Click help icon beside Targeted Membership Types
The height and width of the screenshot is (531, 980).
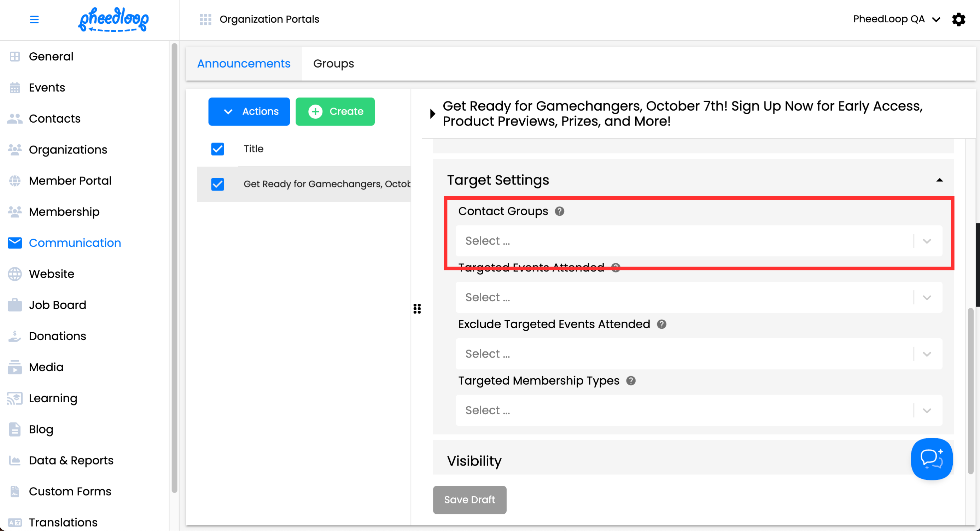[631, 381]
